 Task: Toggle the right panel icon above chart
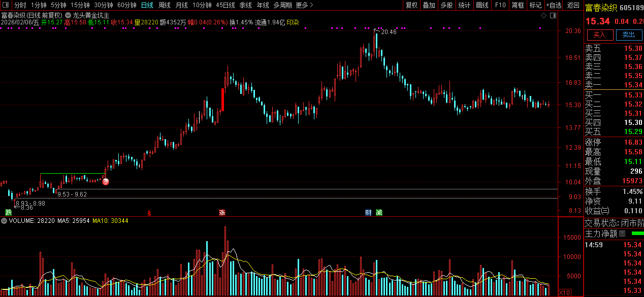(x=552, y=16)
